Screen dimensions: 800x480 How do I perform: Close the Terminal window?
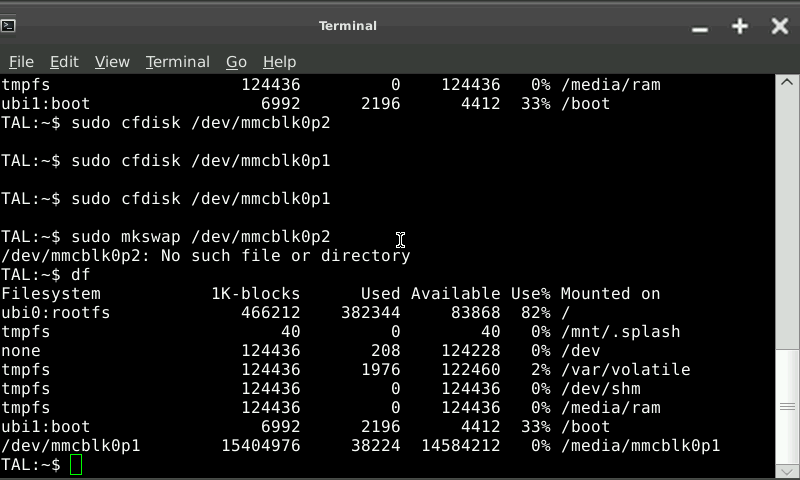[x=780, y=26]
